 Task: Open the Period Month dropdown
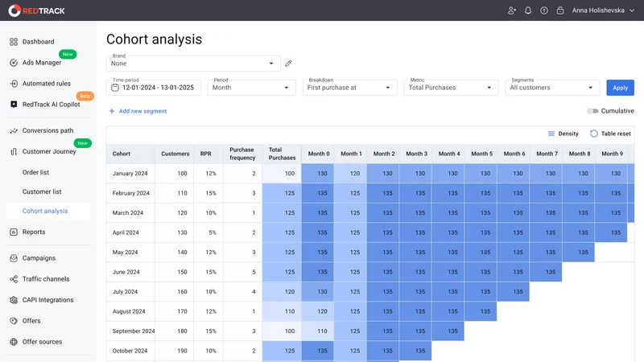click(x=251, y=88)
